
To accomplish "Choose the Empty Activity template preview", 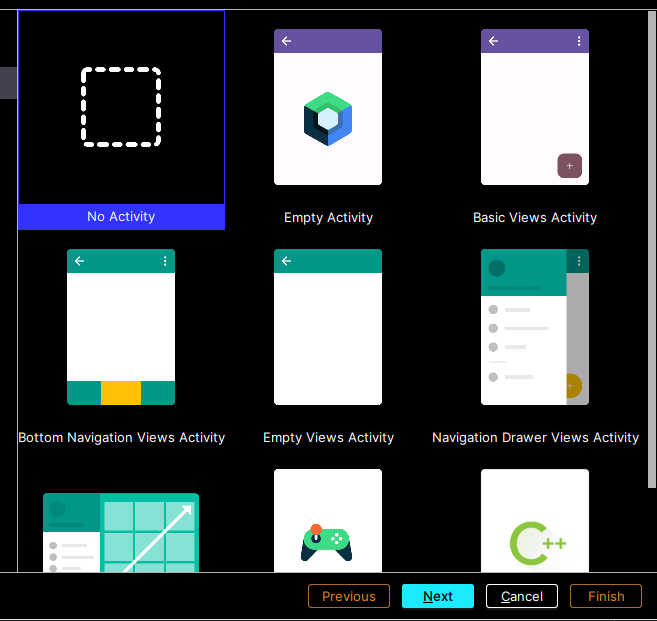I will (x=328, y=107).
